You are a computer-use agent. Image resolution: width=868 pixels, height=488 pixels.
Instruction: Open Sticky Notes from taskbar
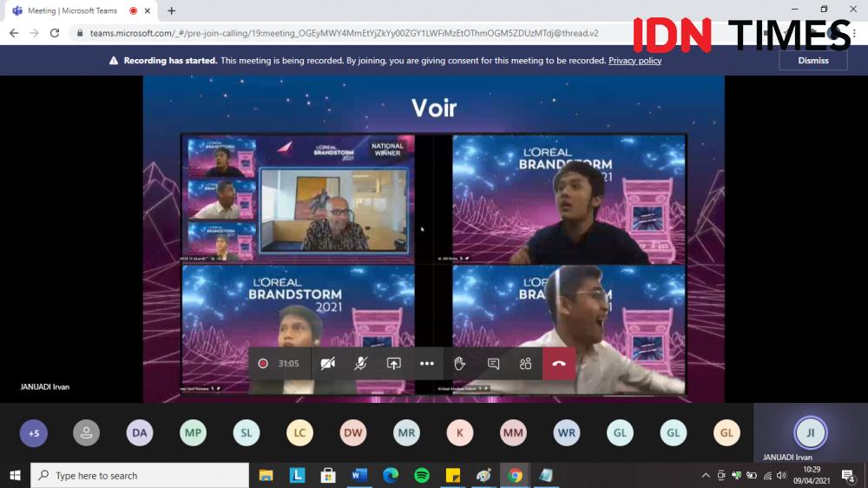tap(453, 475)
